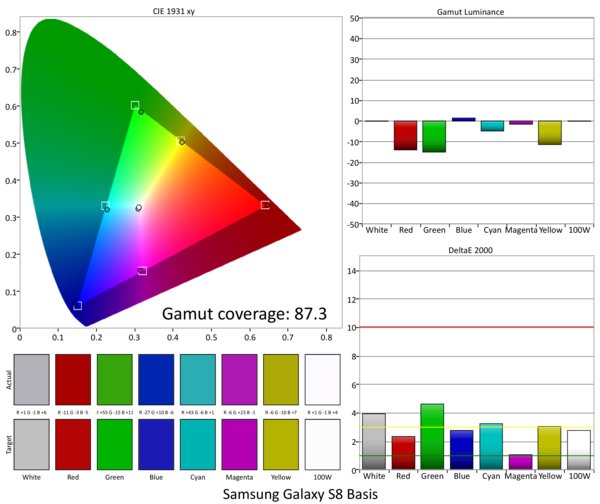Viewport: 600px width, 504px height.
Task: Select the Target White color swatch
Action: tap(31, 444)
